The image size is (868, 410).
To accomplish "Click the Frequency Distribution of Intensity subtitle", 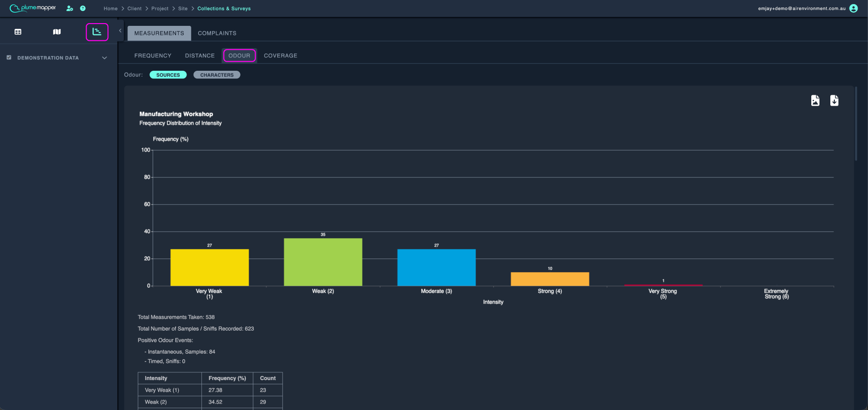I will (181, 123).
